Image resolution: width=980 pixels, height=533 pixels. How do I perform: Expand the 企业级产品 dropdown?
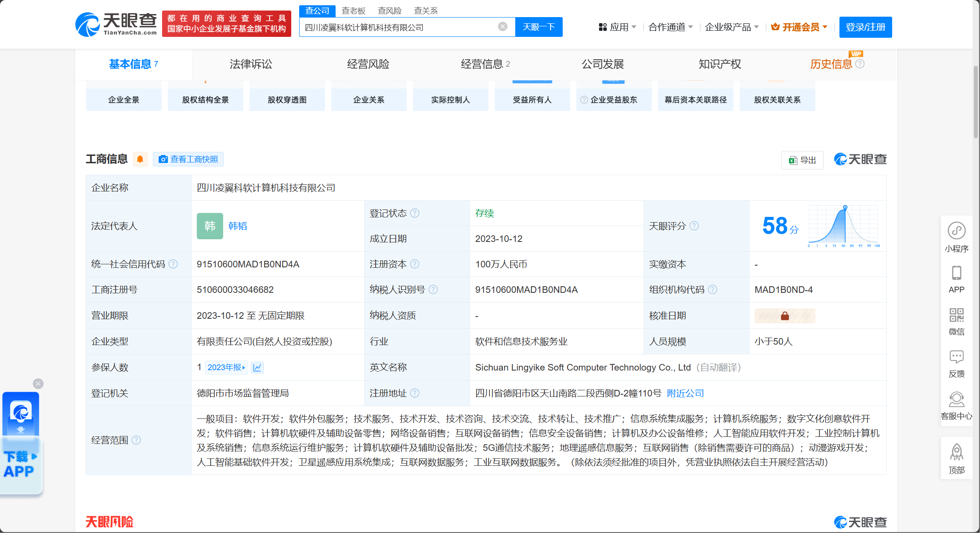coord(732,27)
